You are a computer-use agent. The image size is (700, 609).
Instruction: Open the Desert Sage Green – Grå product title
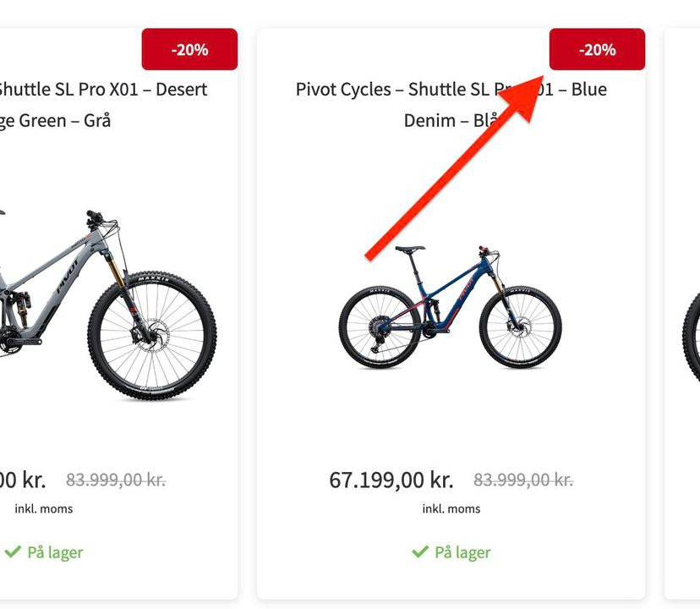pyautogui.click(x=101, y=104)
